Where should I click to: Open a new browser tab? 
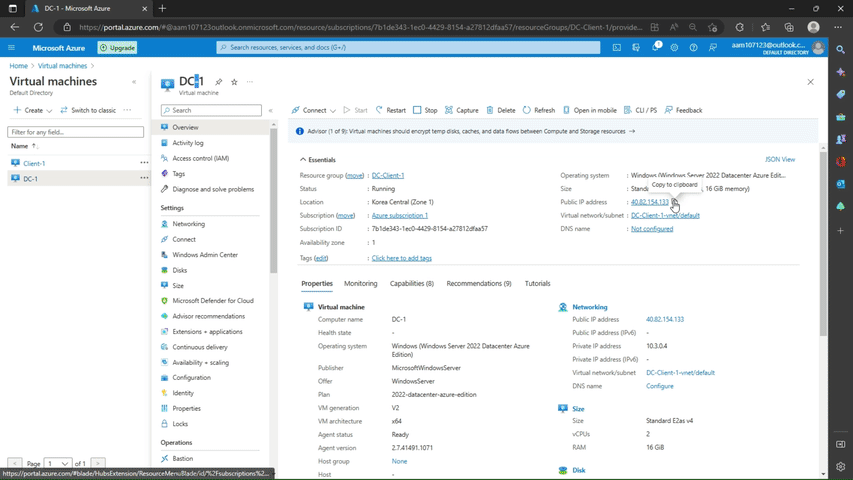pyautogui.click(x=162, y=9)
